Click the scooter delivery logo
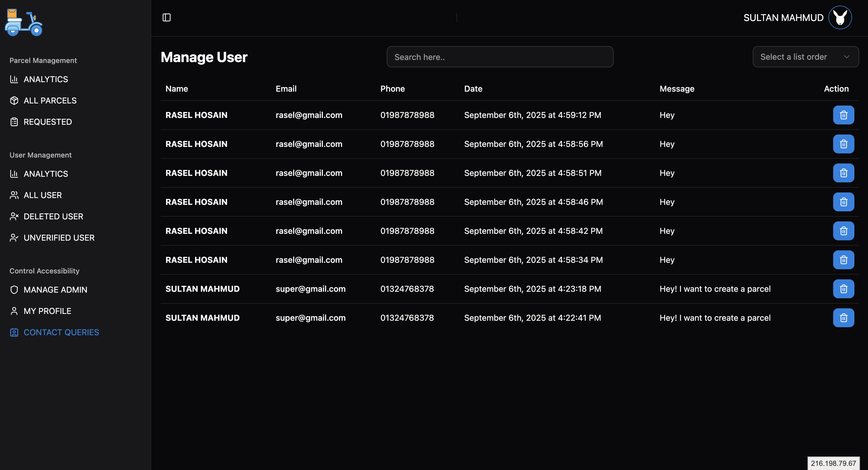The image size is (868, 470). [x=24, y=22]
